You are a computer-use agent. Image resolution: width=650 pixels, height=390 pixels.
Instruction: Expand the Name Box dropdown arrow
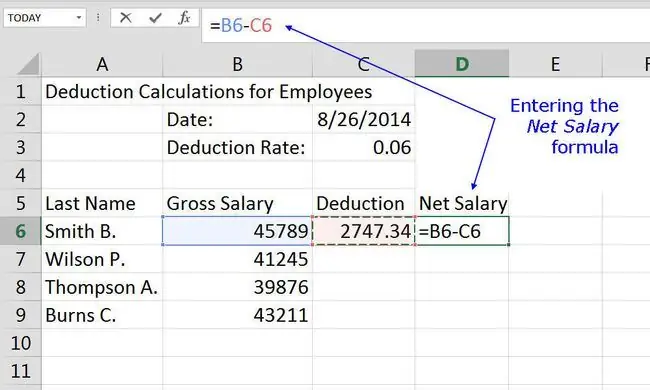point(78,18)
